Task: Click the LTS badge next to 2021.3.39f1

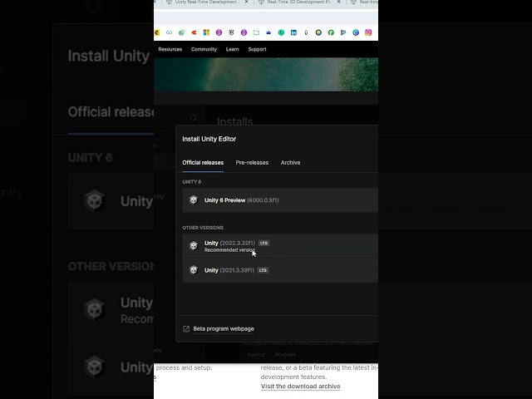Action: (x=263, y=270)
